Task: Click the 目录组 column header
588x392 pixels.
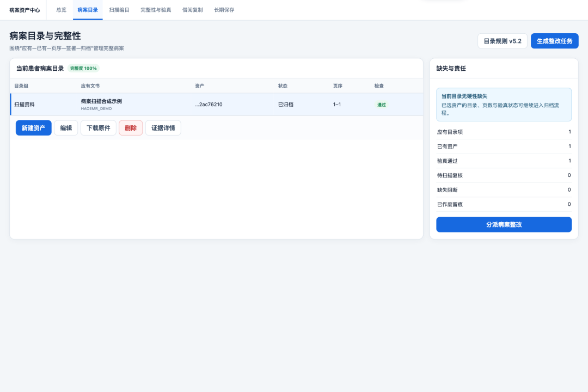Action: click(x=21, y=86)
